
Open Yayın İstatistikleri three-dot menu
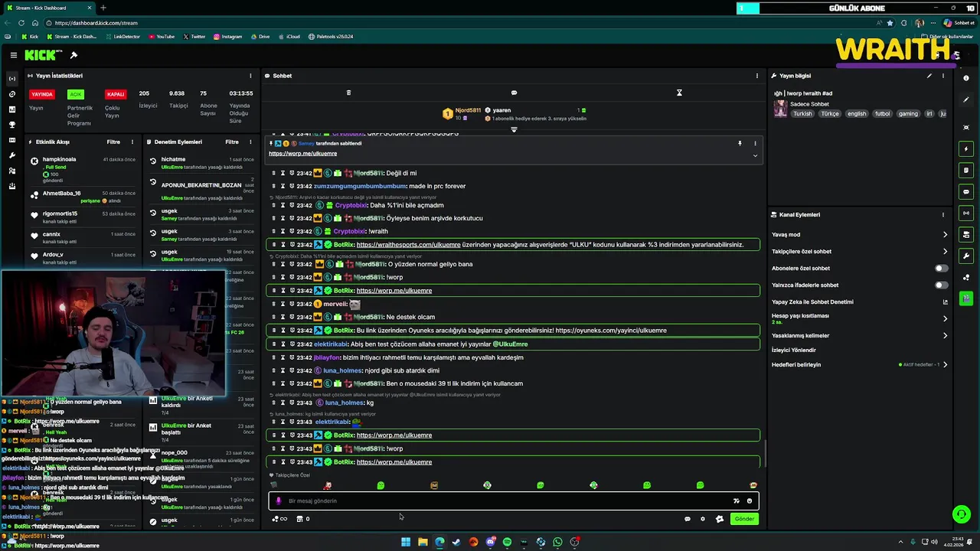(x=250, y=76)
